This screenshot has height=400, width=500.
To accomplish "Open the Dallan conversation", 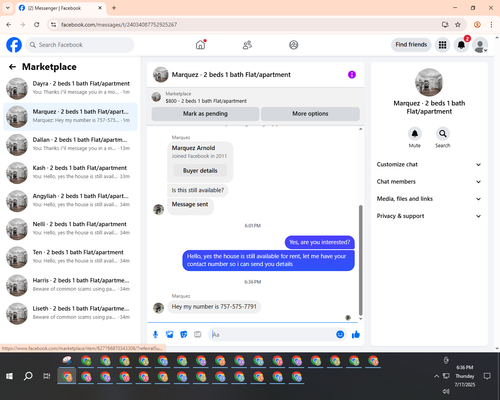I will [70, 145].
